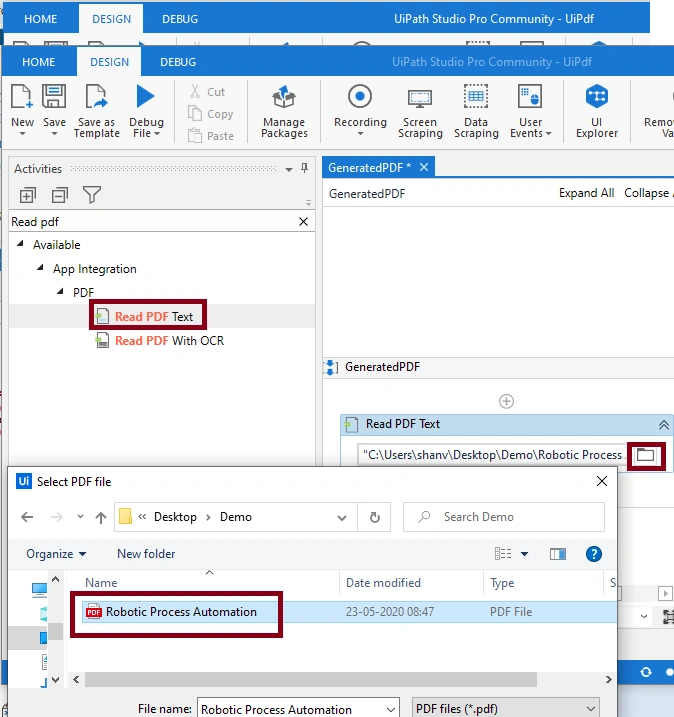
Task: Click the Search Demo field
Action: point(503,517)
